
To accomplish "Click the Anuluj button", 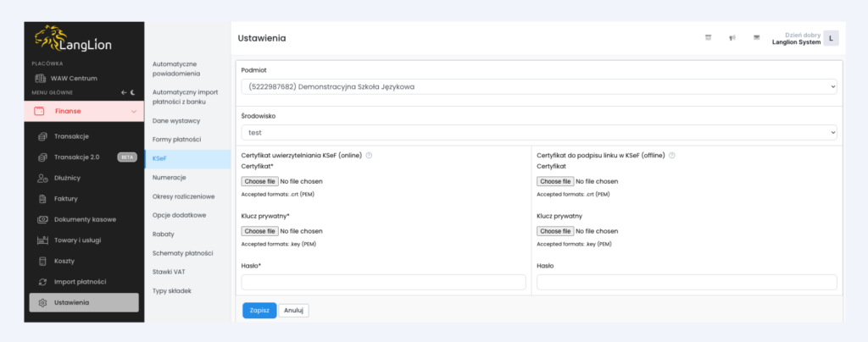I will pos(293,310).
